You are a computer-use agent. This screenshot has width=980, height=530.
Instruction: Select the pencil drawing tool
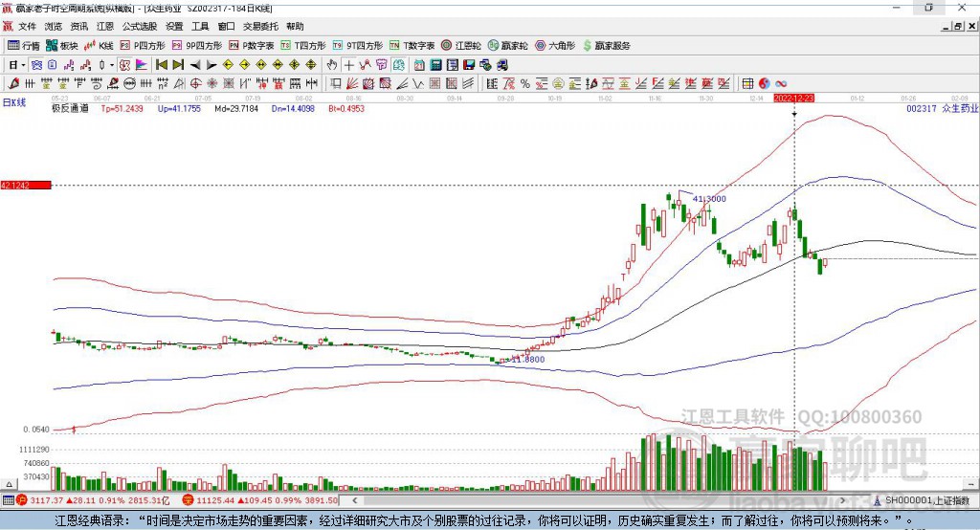click(x=13, y=83)
